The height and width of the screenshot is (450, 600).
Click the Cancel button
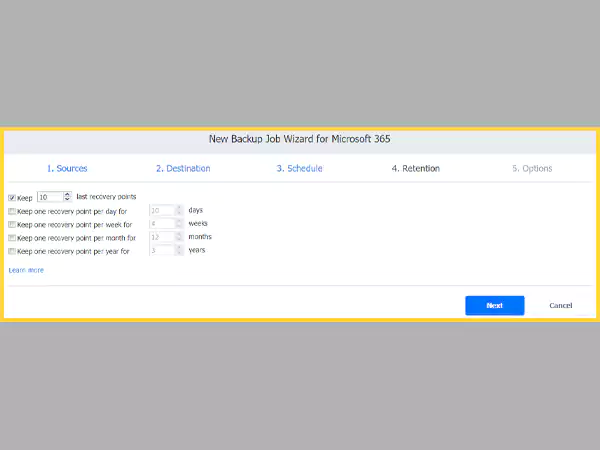point(561,305)
